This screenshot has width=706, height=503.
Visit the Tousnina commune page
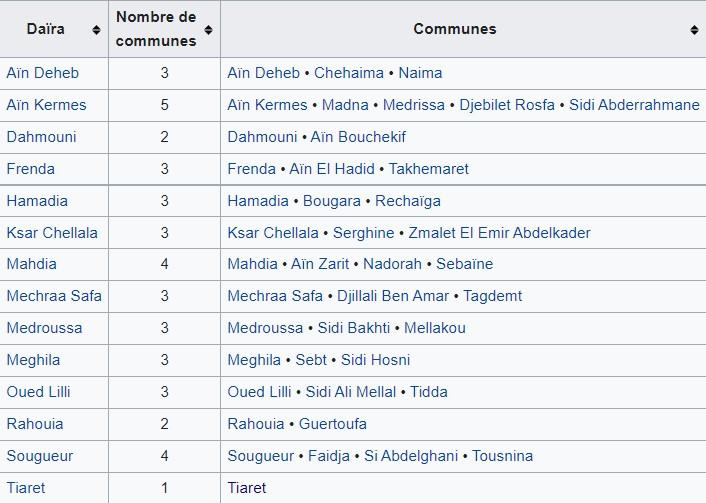click(x=502, y=456)
